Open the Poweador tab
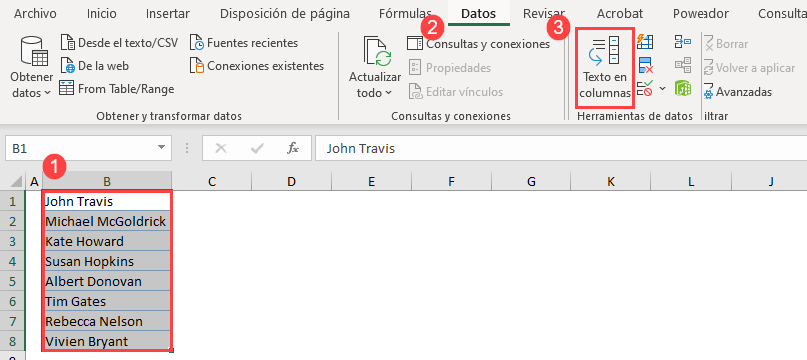807x360 pixels. pos(701,14)
